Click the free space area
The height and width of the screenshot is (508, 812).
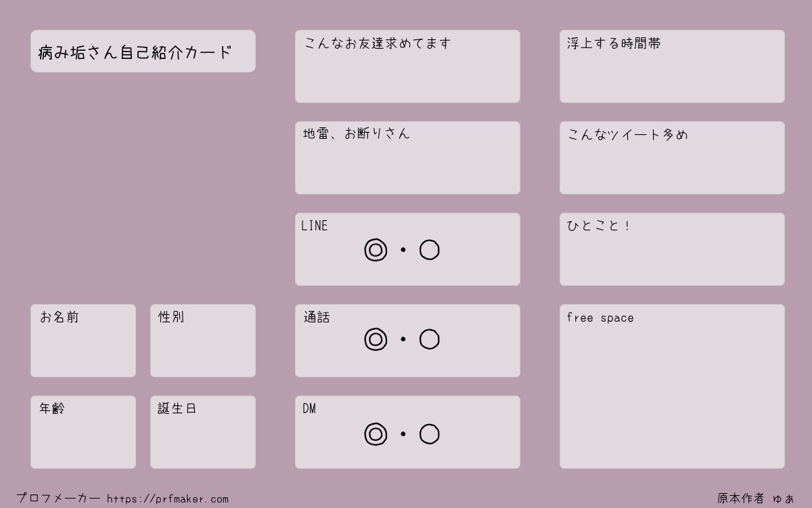coord(672,387)
